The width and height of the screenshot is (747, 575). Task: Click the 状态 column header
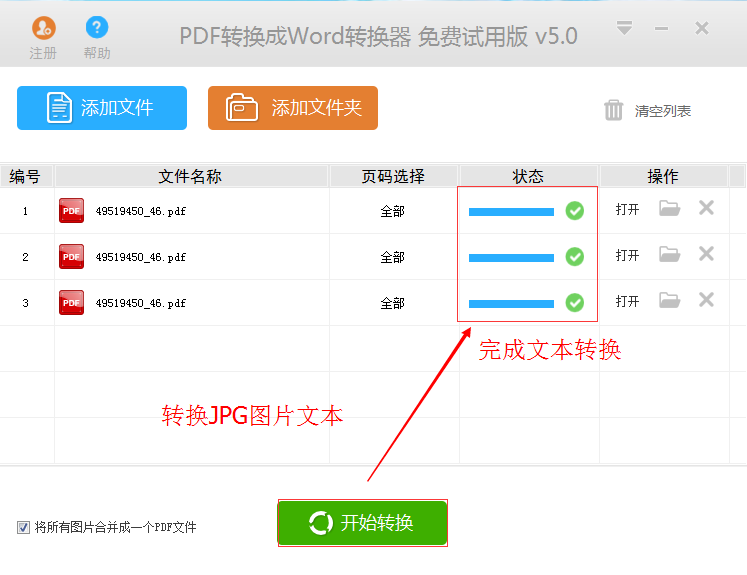pos(528,176)
